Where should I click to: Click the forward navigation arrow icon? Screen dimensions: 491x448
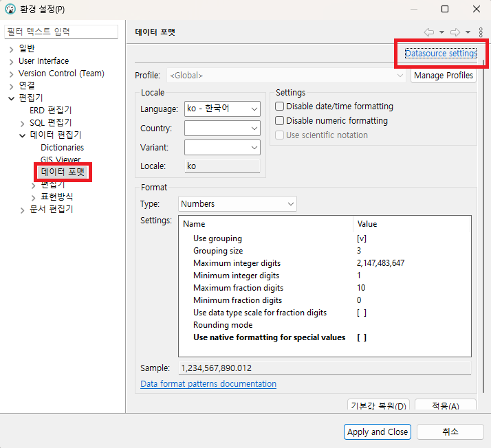click(x=455, y=32)
